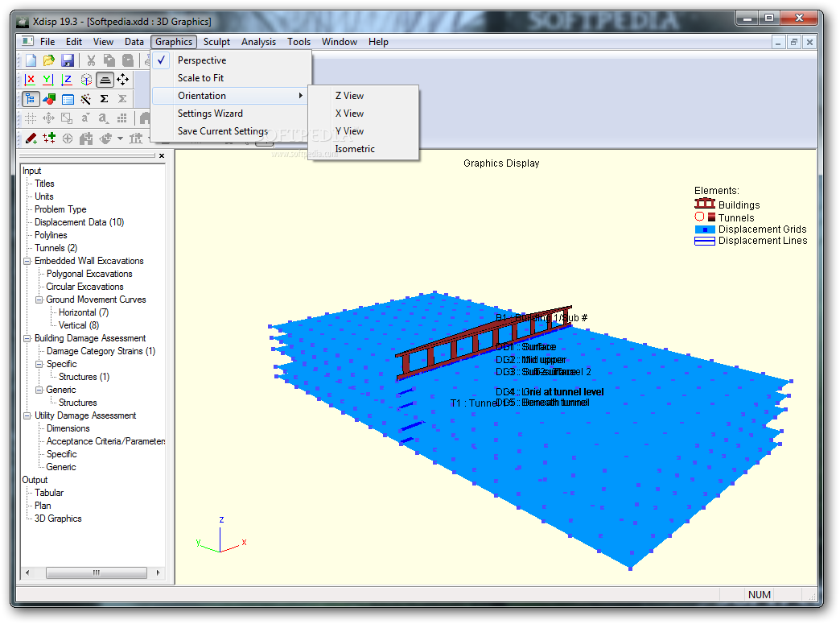Open the Analysis menu
The width and height of the screenshot is (840, 624).
[x=258, y=42]
